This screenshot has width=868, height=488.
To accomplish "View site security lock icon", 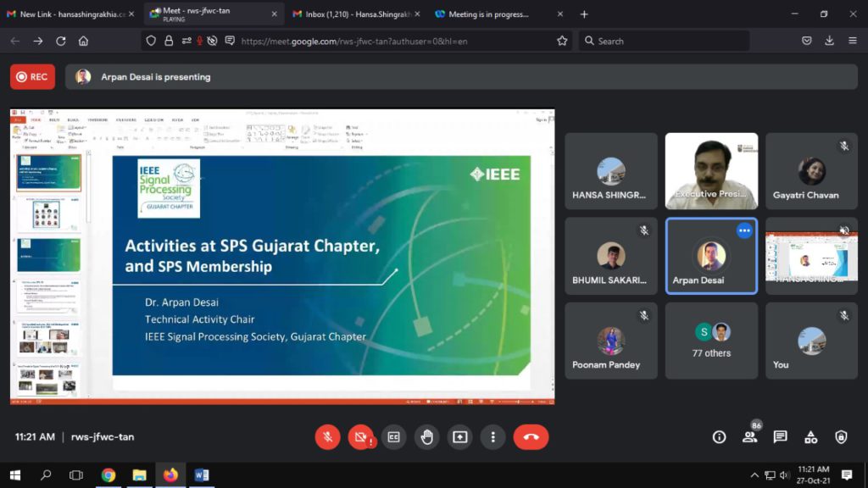I will tap(169, 41).
